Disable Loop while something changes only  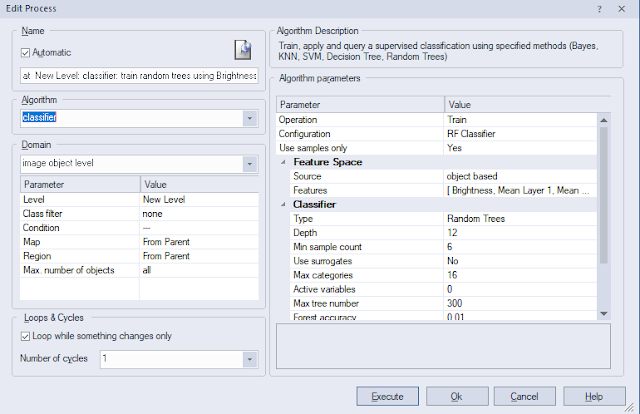pyautogui.click(x=27, y=336)
